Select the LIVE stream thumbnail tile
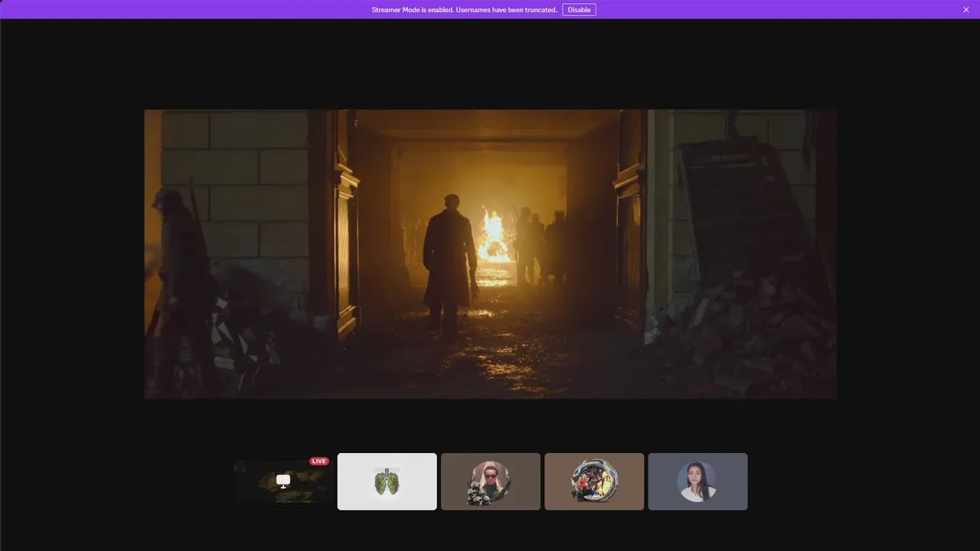Image resolution: width=980 pixels, height=551 pixels. pyautogui.click(x=283, y=481)
